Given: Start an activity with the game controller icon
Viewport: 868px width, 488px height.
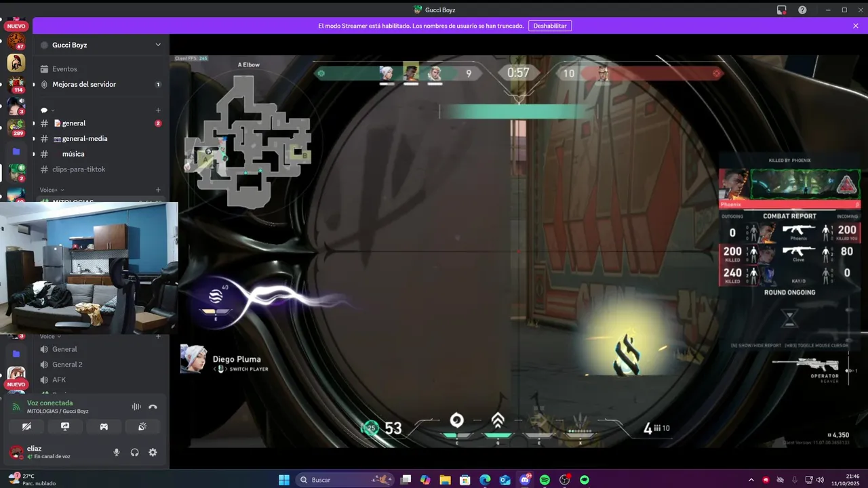Looking at the screenshot, I should click(x=104, y=426).
